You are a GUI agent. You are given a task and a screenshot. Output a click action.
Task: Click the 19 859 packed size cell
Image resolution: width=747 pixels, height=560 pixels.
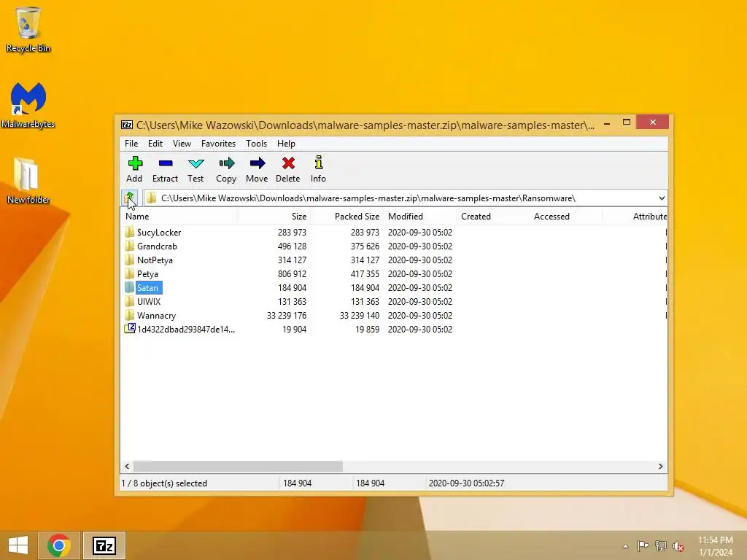(x=367, y=329)
